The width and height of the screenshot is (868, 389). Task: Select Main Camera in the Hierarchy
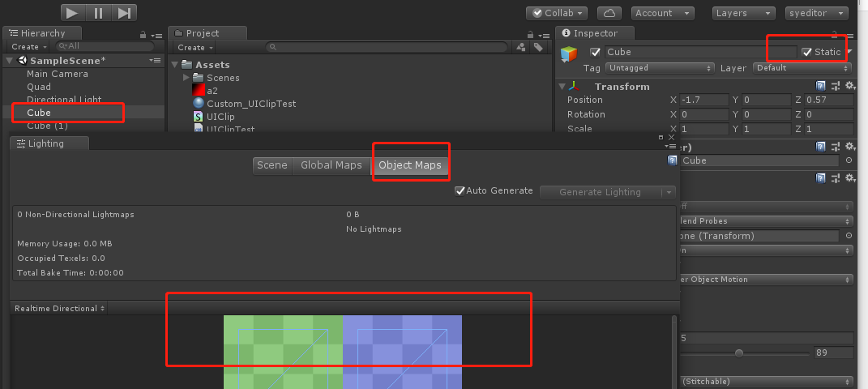(58, 74)
